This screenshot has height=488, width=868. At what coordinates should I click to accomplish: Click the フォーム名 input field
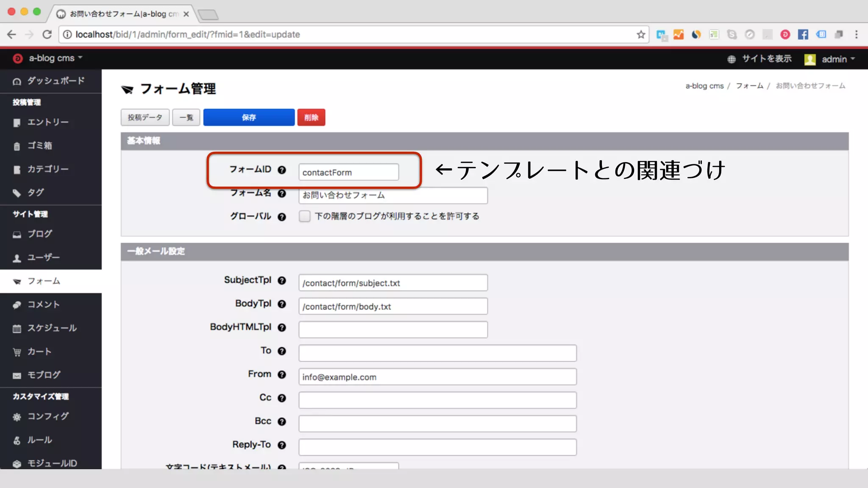click(393, 195)
